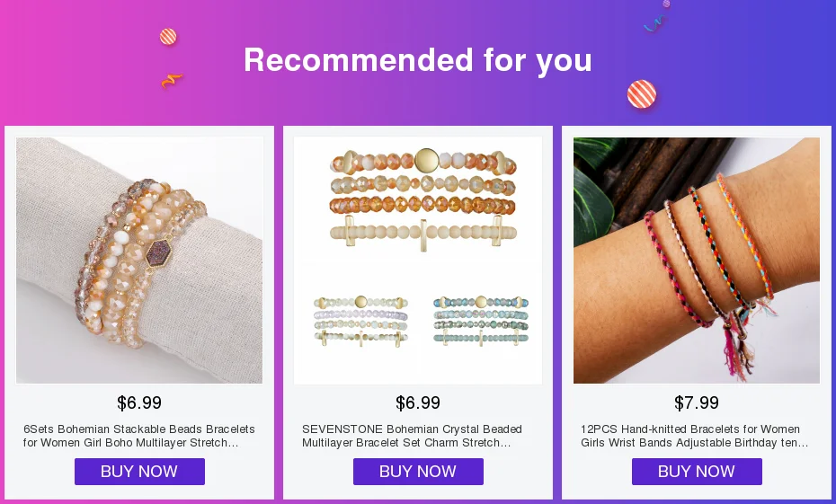Click the Recommended for you heading
836x504 pixels.
tap(418, 60)
